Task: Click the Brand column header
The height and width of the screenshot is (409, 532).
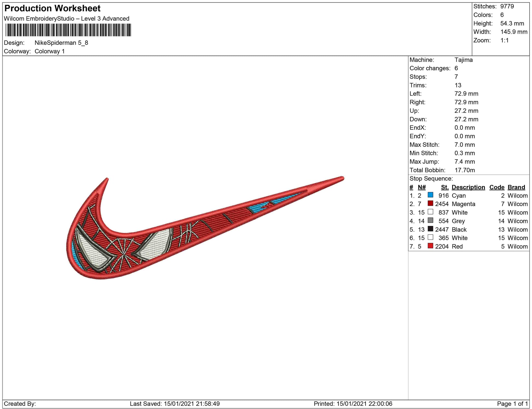Action: pyautogui.click(x=516, y=187)
